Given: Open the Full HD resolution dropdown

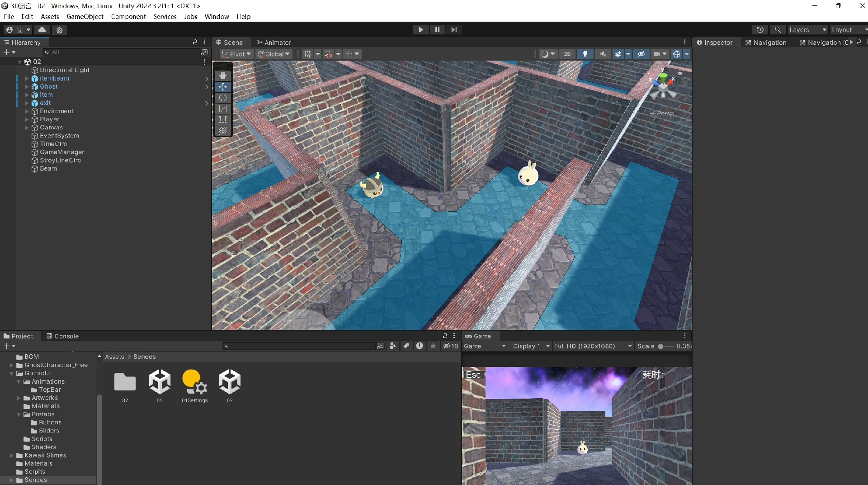Looking at the screenshot, I should (x=592, y=346).
